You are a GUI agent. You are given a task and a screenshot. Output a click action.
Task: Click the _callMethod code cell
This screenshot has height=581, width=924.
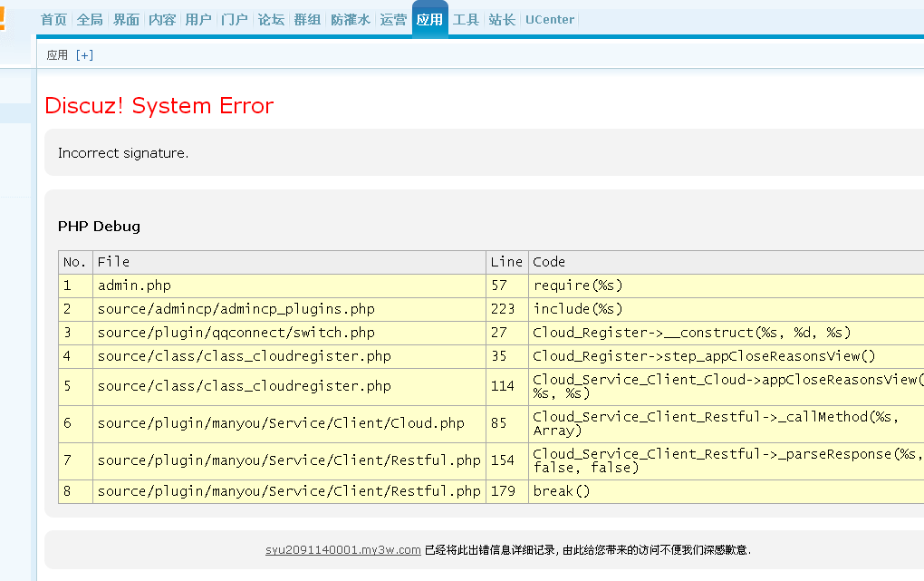[726, 423]
